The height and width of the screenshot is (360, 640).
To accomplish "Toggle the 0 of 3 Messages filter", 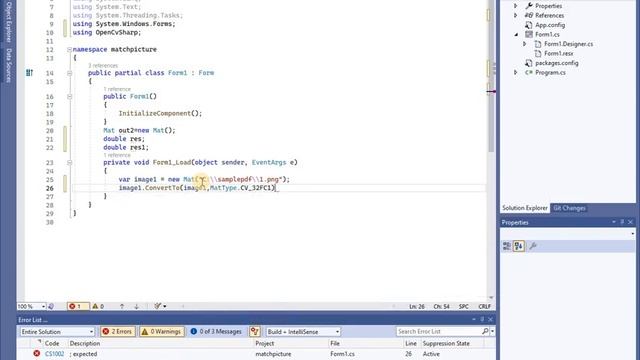I will tap(216, 331).
